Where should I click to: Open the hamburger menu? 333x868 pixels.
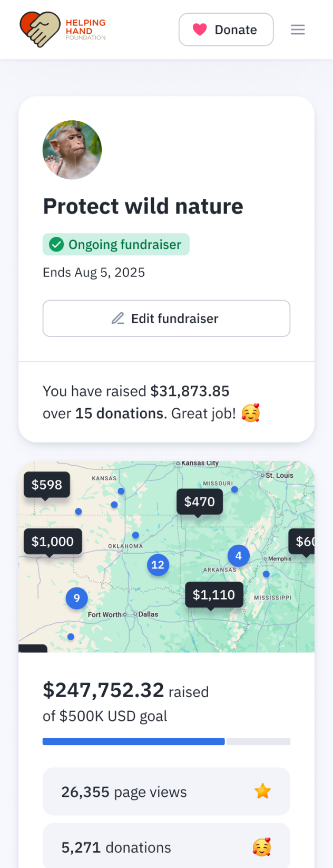pyautogui.click(x=298, y=30)
